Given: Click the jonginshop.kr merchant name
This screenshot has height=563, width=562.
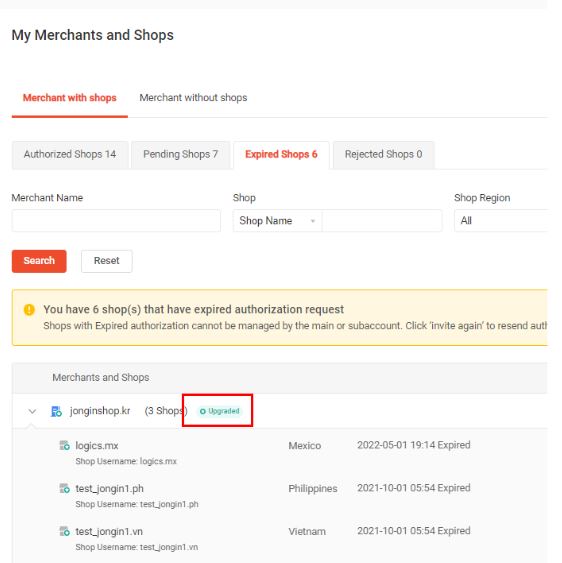Looking at the screenshot, I should [x=100, y=411].
